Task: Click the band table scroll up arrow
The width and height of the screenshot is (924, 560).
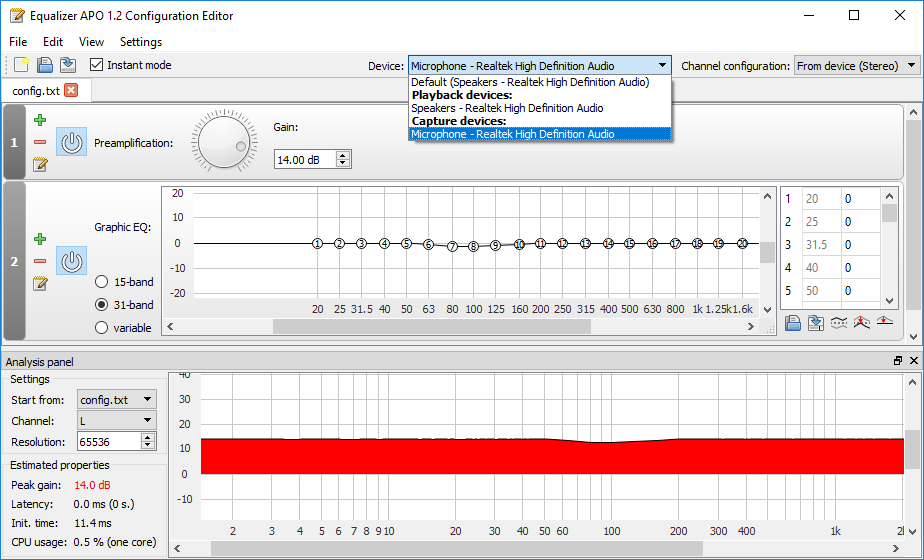Action: [x=889, y=196]
